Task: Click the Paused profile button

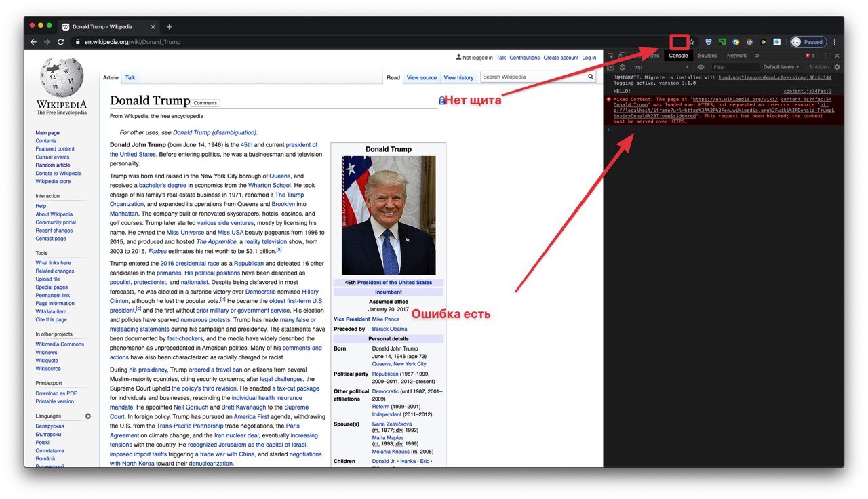Action: (808, 42)
